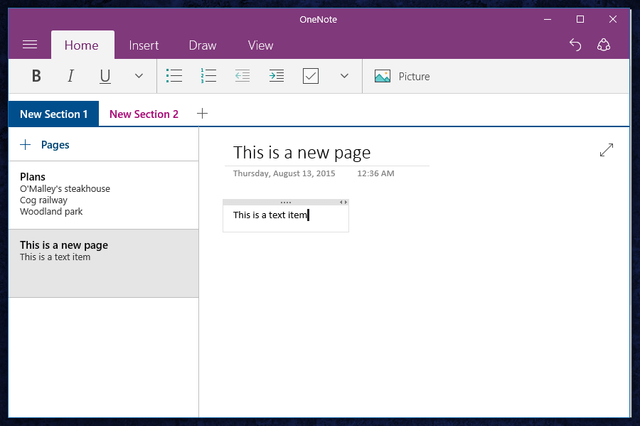This screenshot has width=640, height=426.
Task: Apply numbered list
Action: [209, 76]
